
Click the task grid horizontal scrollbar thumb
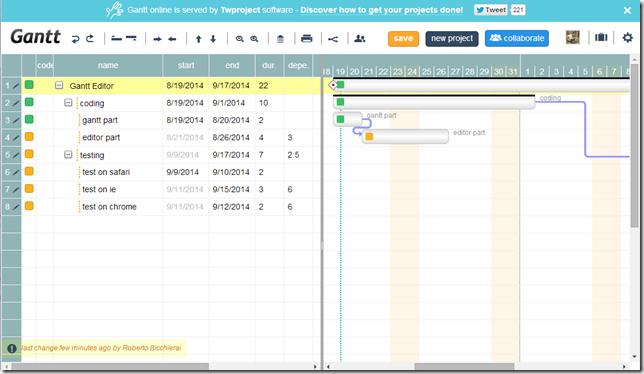pos(110,366)
